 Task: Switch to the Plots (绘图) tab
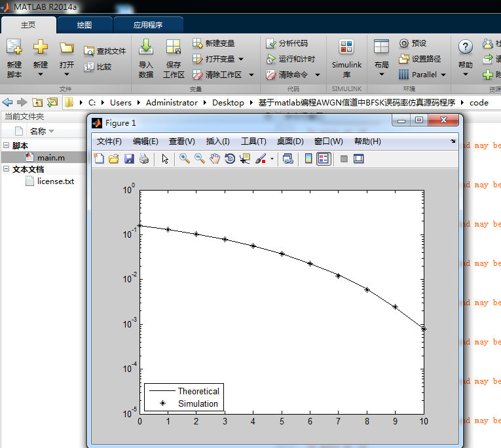(x=84, y=25)
